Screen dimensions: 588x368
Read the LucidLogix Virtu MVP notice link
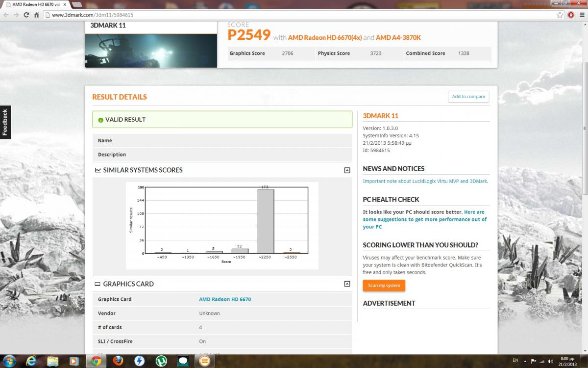425,181
